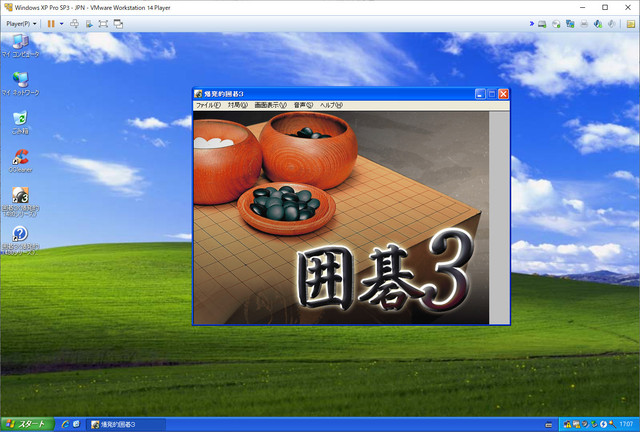Screen dimensions: 640x432
Task: Launch Internet Explorer from quick launch
Action: point(65,424)
